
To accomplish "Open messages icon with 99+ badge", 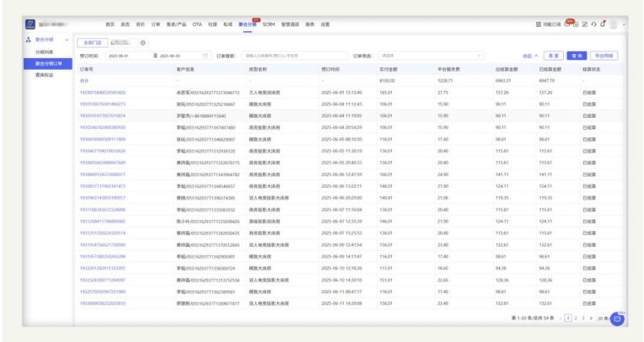I will tap(567, 24).
